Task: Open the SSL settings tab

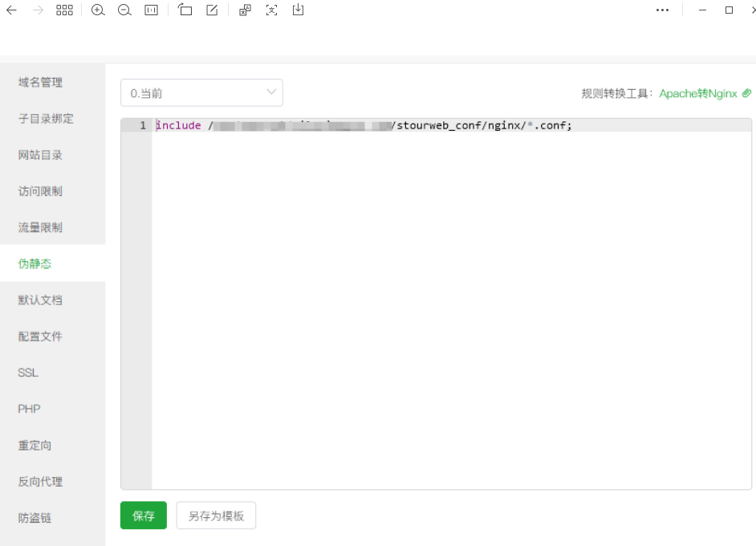Action: [28, 373]
